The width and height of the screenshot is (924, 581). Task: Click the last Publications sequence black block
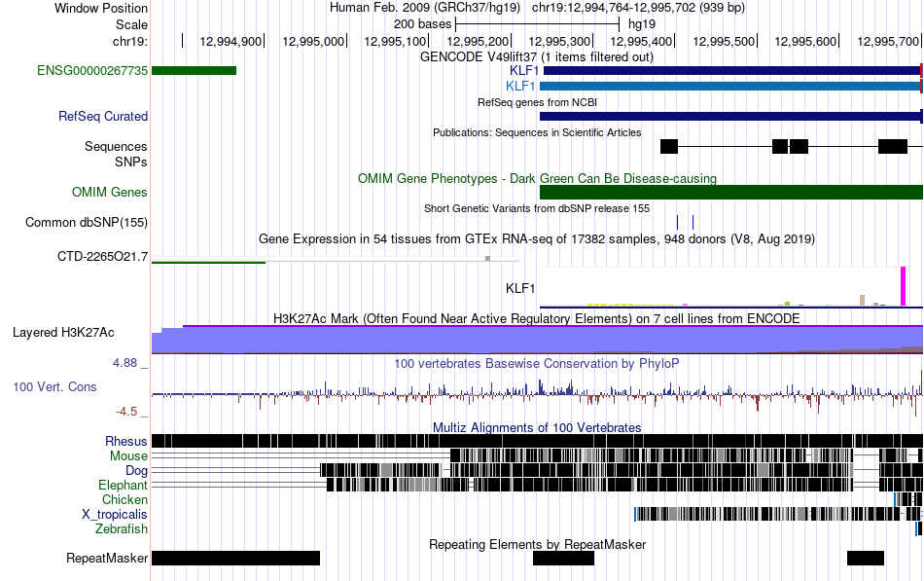(893, 146)
